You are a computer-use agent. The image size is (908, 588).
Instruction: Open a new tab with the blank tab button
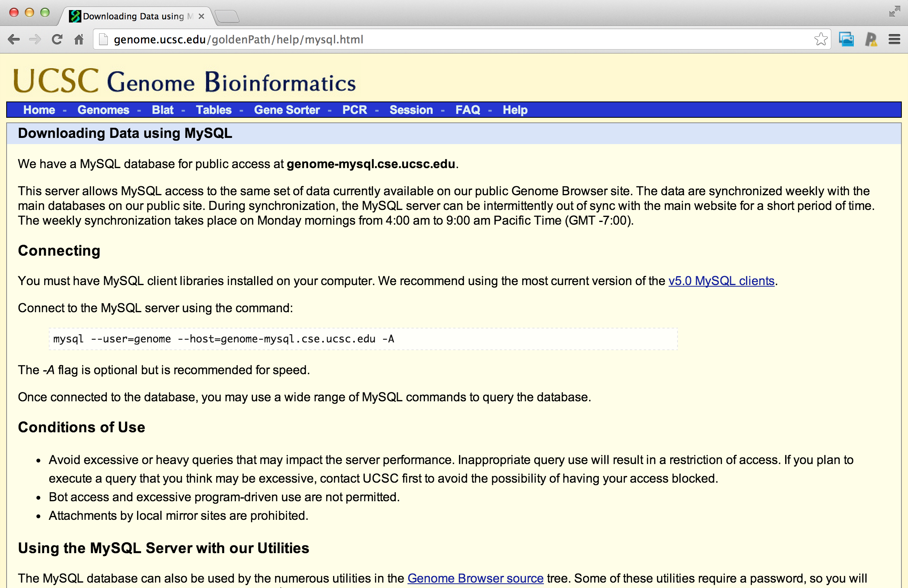pyautogui.click(x=227, y=16)
